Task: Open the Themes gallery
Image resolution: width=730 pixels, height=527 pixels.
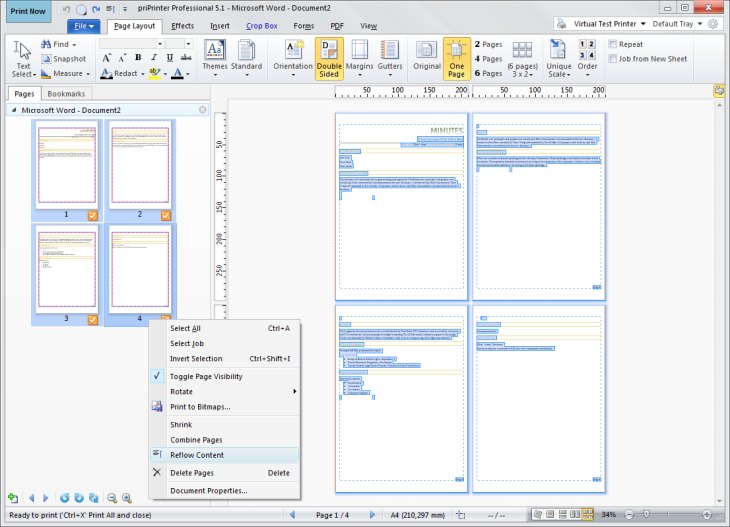Action: [215, 59]
